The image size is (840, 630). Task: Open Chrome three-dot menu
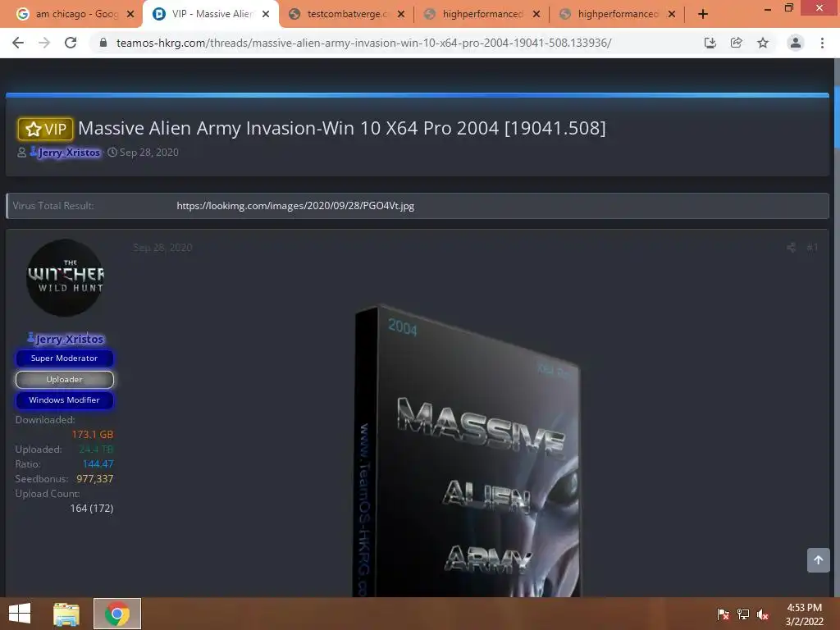coord(822,43)
